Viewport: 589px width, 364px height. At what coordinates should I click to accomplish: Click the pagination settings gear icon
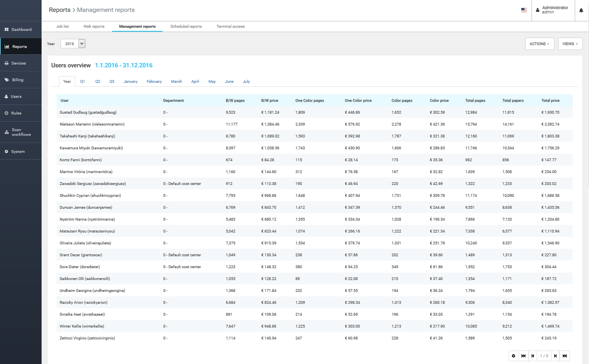tap(513, 356)
